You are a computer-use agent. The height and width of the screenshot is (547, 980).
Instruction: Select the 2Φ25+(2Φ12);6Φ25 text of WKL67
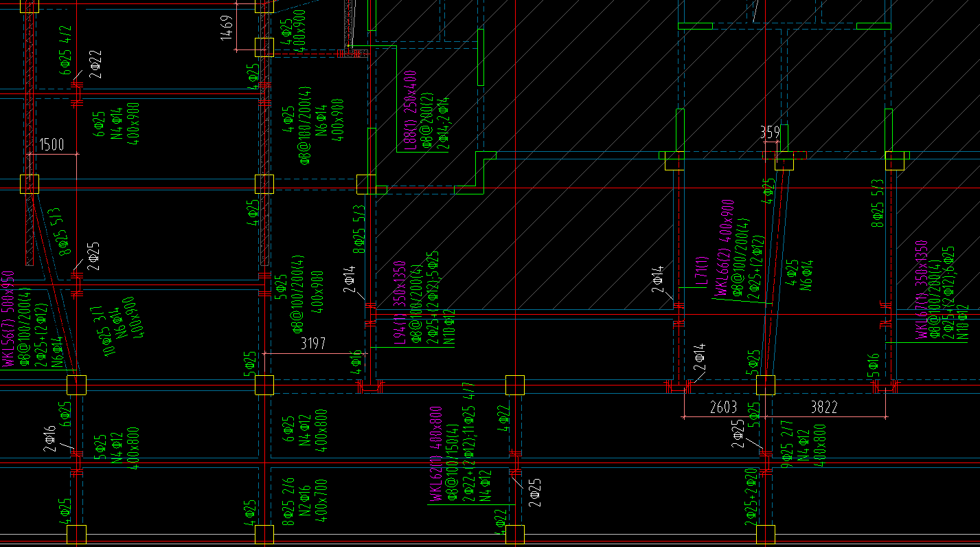(x=949, y=293)
